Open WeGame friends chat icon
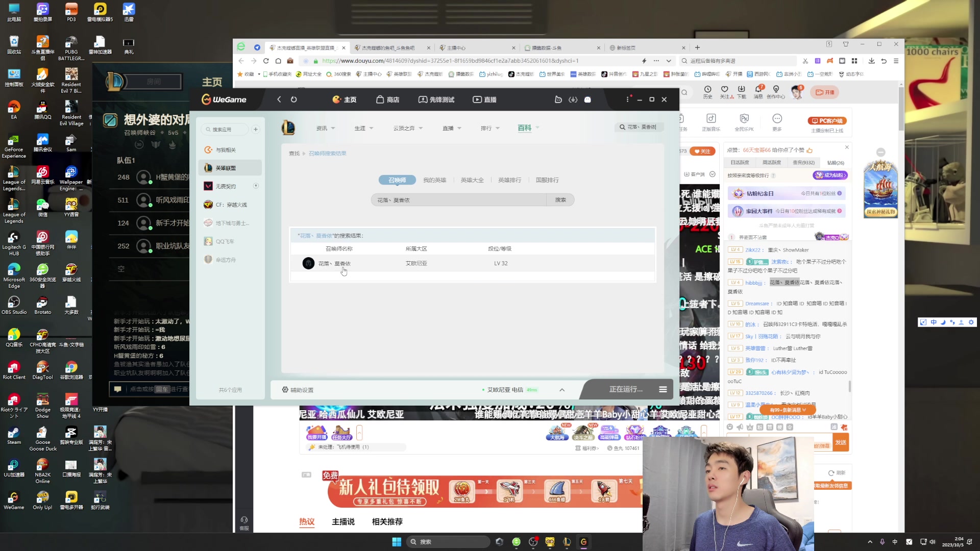Image resolution: width=980 pixels, height=551 pixels. (x=587, y=99)
